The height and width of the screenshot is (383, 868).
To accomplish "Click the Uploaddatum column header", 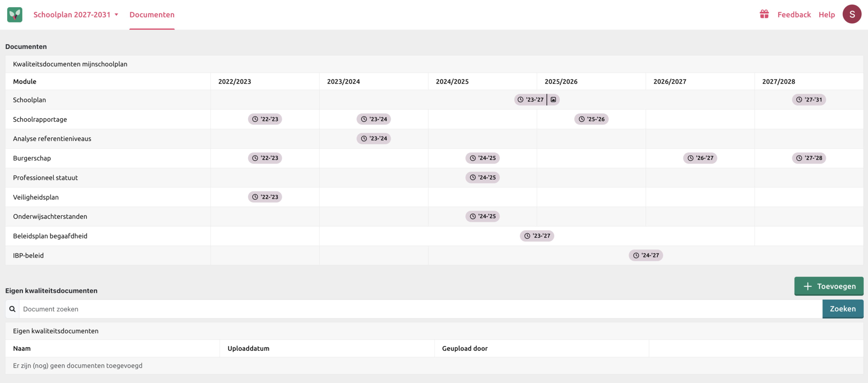I will point(248,348).
